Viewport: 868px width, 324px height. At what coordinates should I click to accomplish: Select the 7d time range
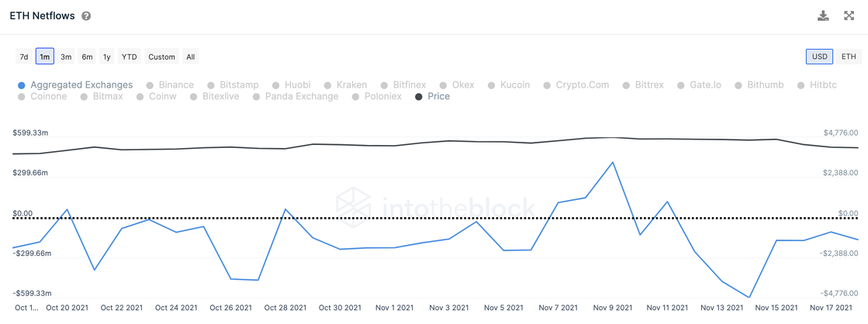click(x=24, y=57)
